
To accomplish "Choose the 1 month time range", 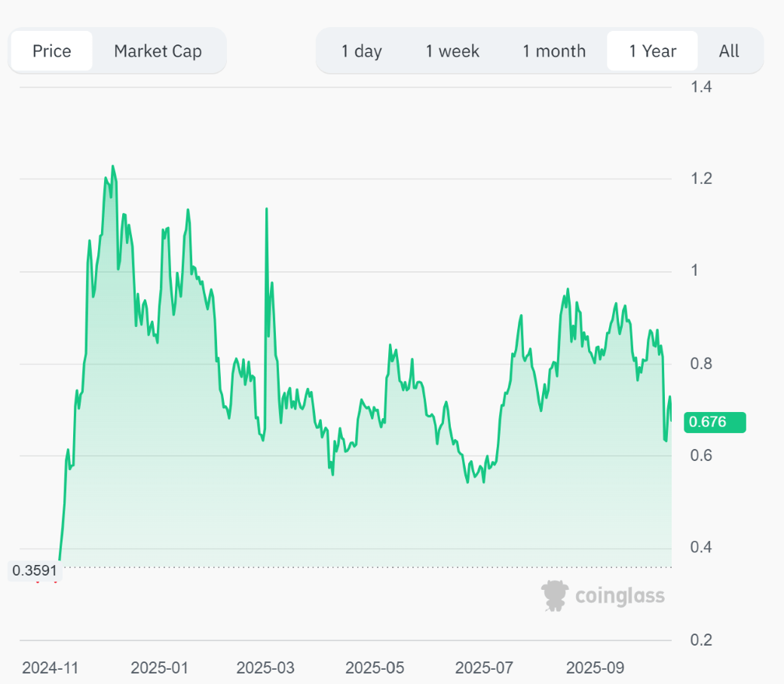I will [x=554, y=51].
